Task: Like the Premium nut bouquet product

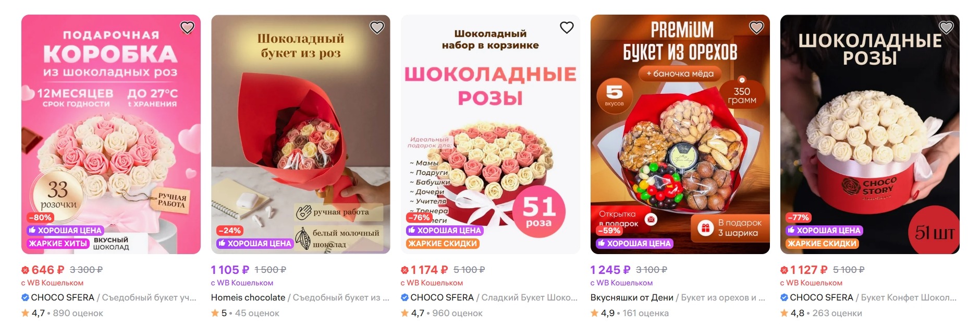Action: tap(756, 27)
